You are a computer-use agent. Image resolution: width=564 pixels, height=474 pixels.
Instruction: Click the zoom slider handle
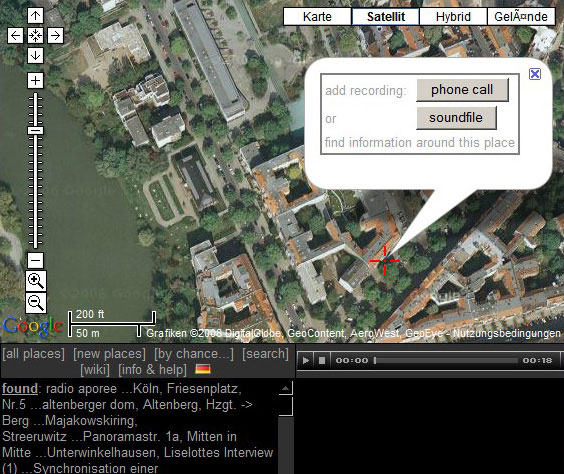(x=35, y=130)
